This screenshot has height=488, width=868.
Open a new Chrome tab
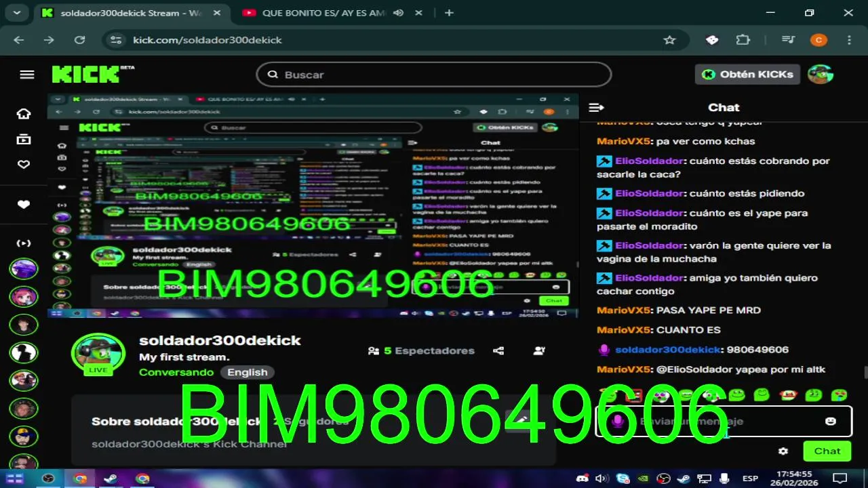[x=449, y=13]
